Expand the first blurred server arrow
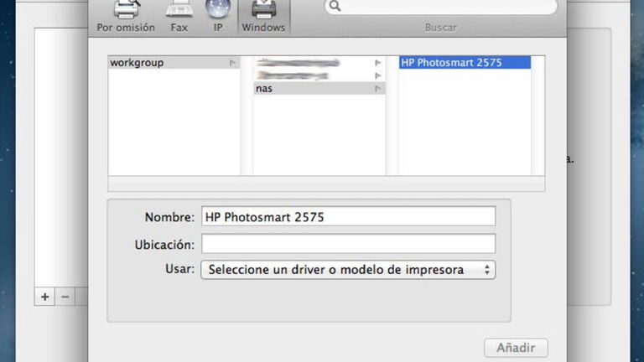Screen dimensions: 644x362 pos(378,63)
